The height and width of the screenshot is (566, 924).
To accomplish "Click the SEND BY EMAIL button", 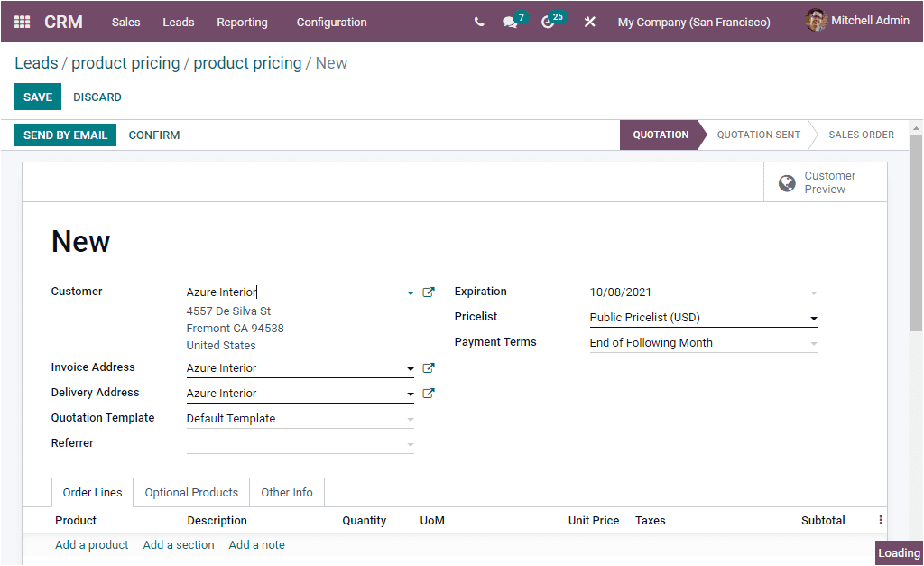I will [65, 135].
